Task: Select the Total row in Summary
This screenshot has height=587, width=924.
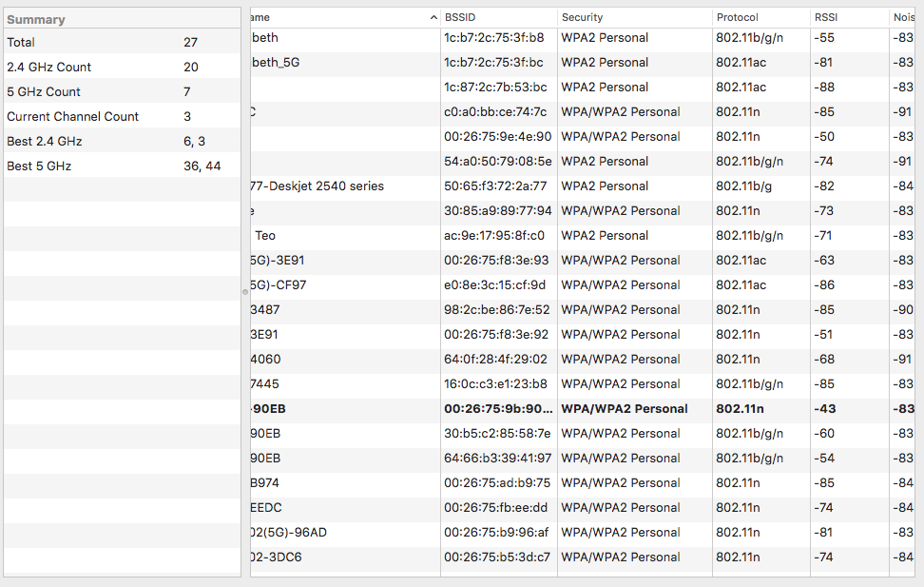Action: pyautogui.click(x=122, y=43)
